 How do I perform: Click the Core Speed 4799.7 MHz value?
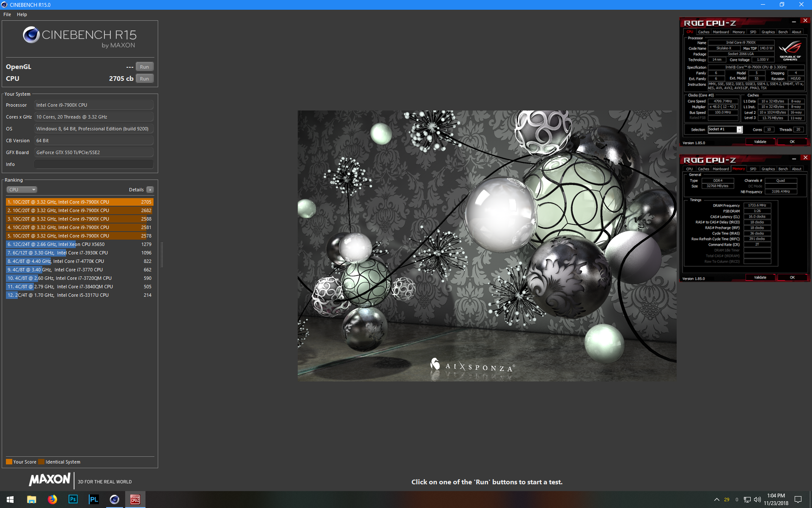pos(723,101)
